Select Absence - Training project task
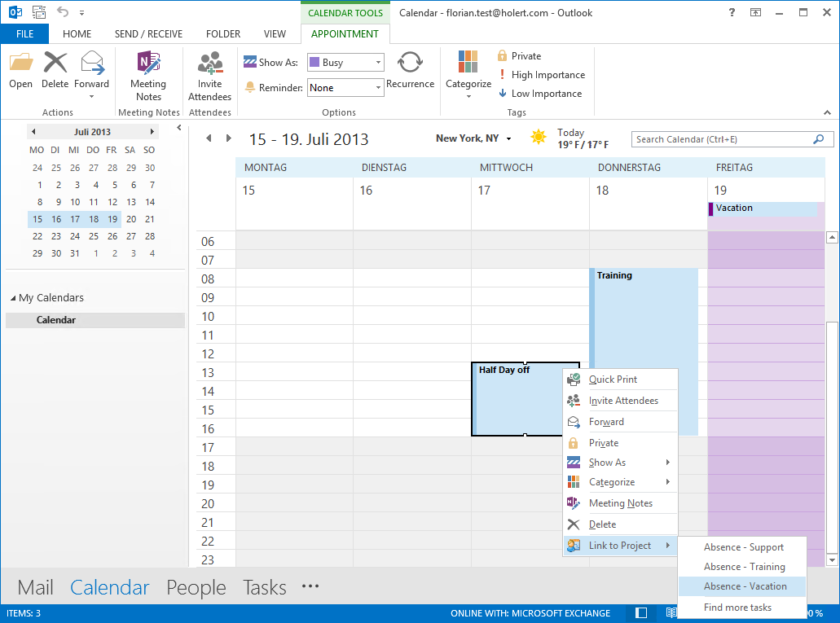 (742, 567)
